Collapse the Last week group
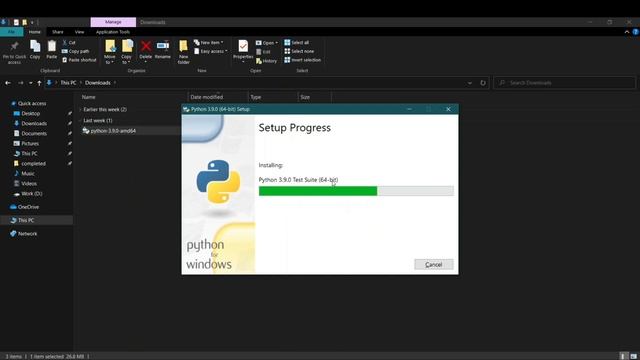 80,120
